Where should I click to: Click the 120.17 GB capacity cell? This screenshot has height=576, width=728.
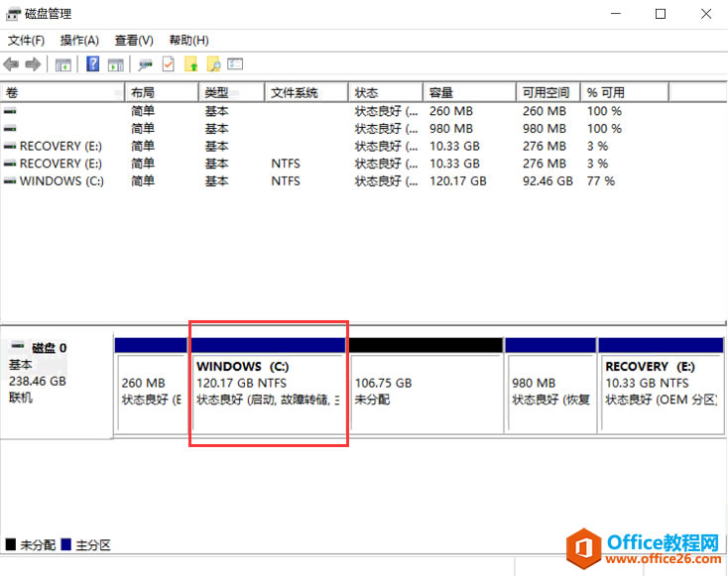pos(458,181)
